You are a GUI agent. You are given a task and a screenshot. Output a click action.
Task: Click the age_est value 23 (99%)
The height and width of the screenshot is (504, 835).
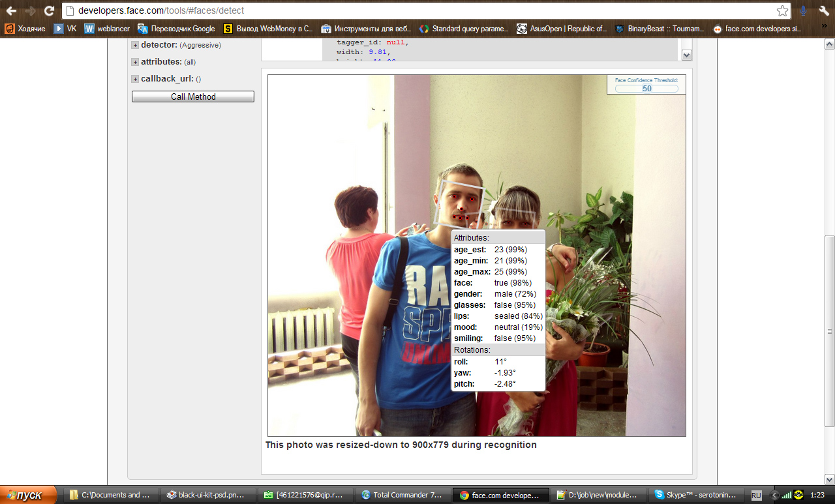tap(511, 250)
